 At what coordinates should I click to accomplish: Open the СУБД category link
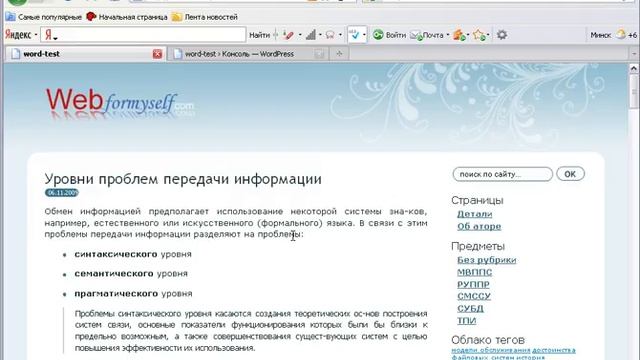[x=471, y=309]
